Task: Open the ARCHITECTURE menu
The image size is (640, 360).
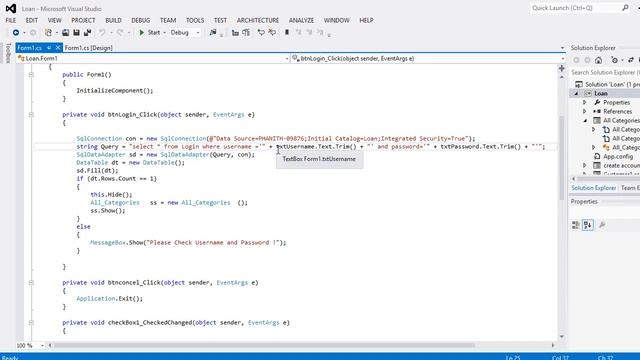Action: tap(258, 20)
